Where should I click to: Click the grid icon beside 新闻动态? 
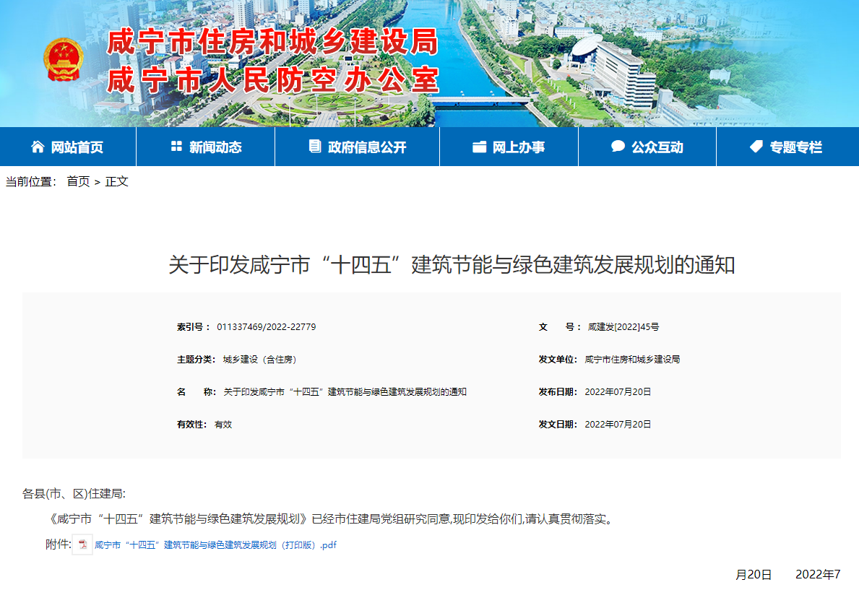point(175,146)
